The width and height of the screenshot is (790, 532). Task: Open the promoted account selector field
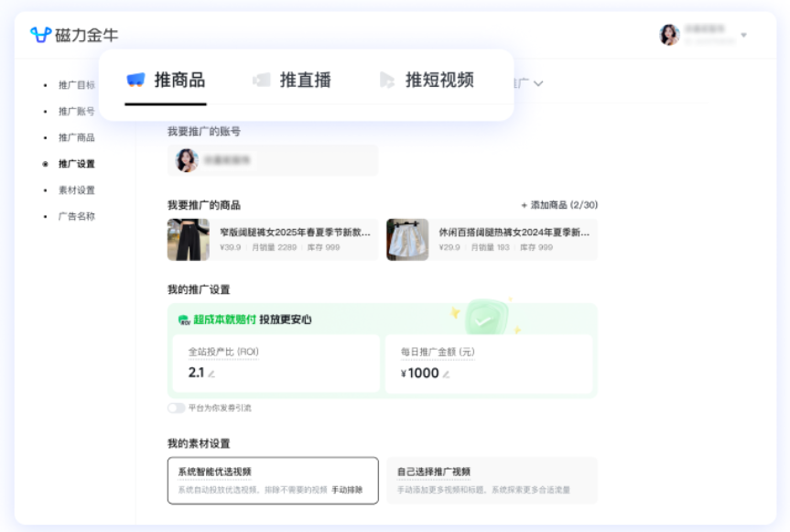[272, 160]
